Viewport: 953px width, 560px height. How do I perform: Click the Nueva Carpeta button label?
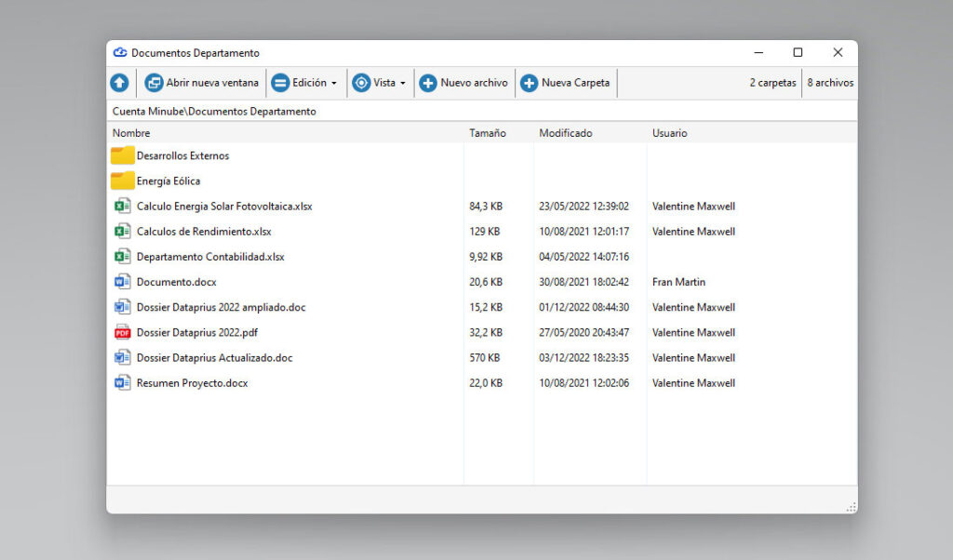pyautogui.click(x=575, y=83)
